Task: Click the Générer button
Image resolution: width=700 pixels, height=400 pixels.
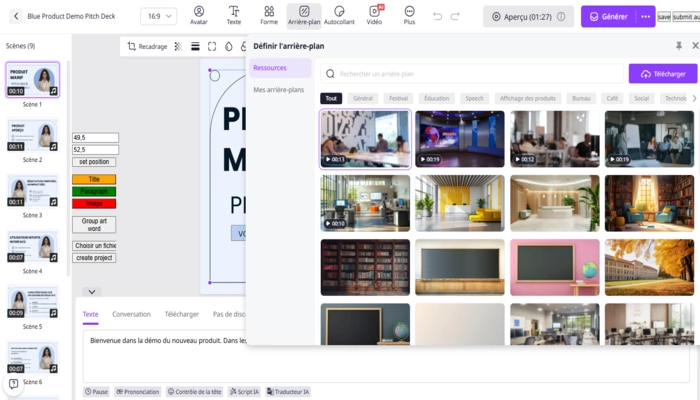Action: 609,17
